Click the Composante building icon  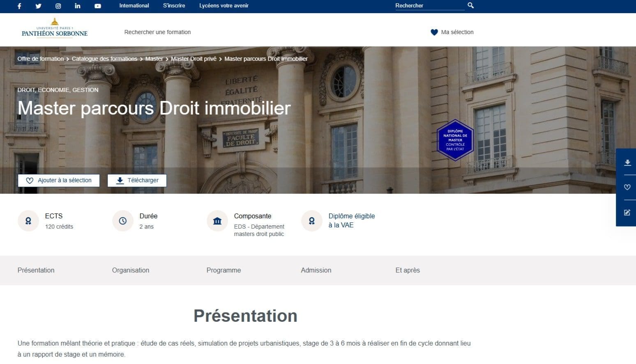[217, 221]
